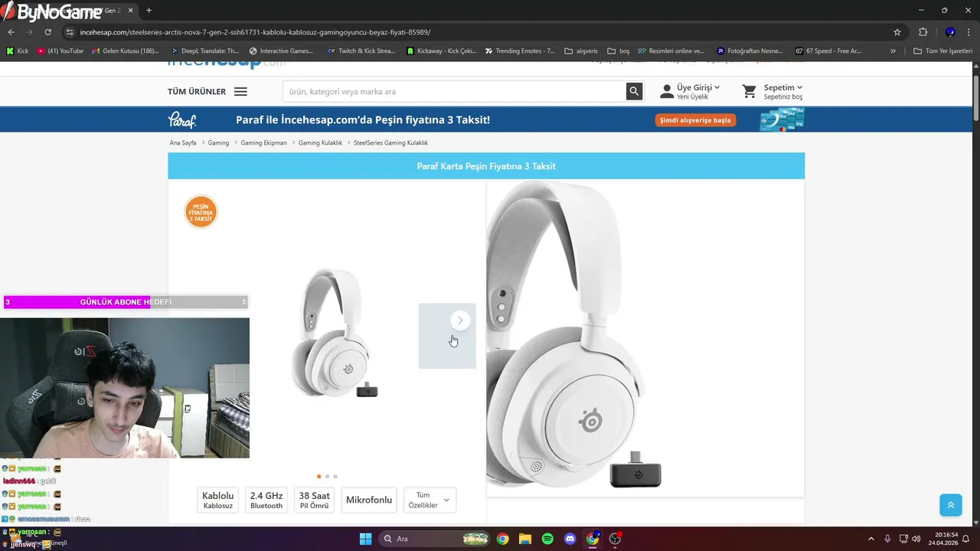The height and width of the screenshot is (551, 980).
Task: Click the product search input field
Action: click(454, 92)
